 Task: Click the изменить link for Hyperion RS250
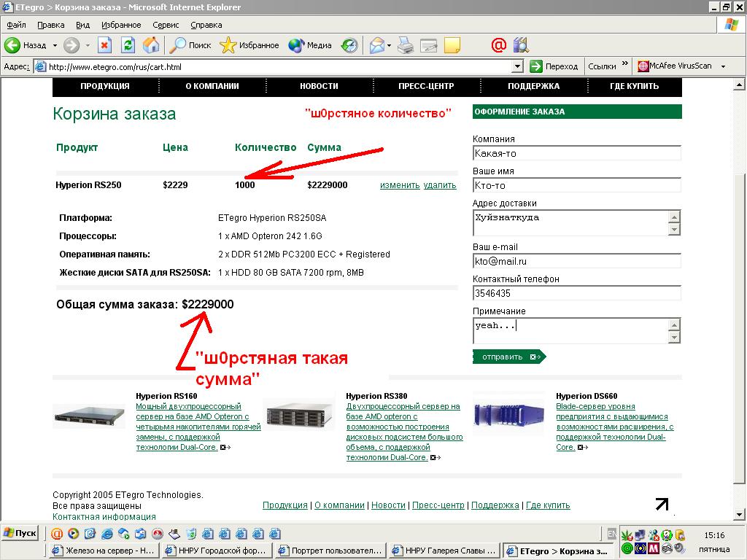(x=399, y=185)
